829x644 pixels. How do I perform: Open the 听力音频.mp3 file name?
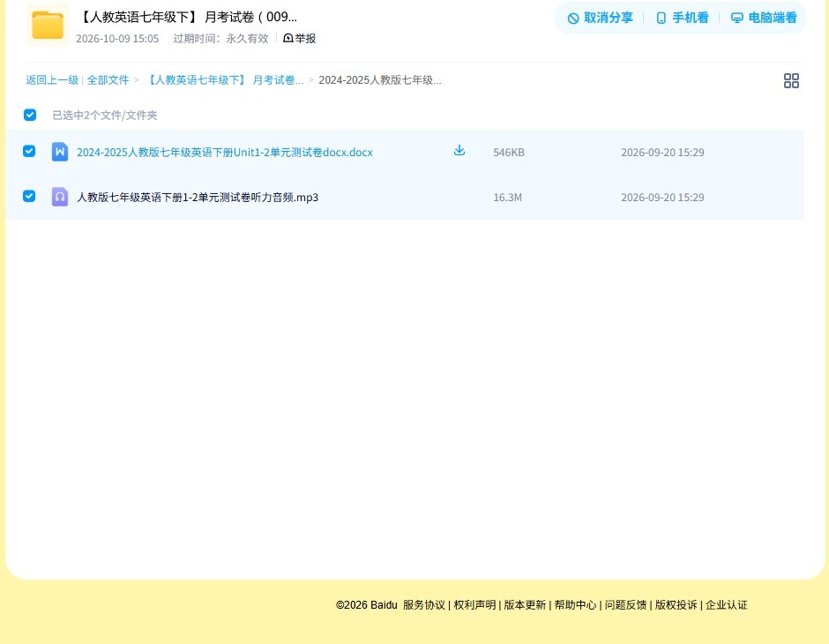pyautogui.click(x=198, y=198)
